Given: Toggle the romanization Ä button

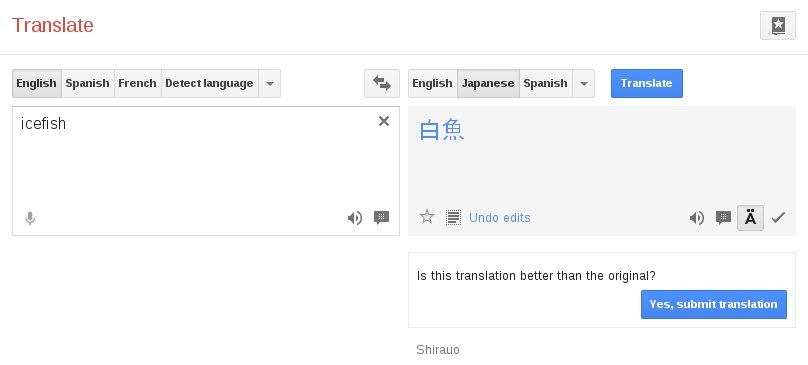Looking at the screenshot, I should coord(751,218).
